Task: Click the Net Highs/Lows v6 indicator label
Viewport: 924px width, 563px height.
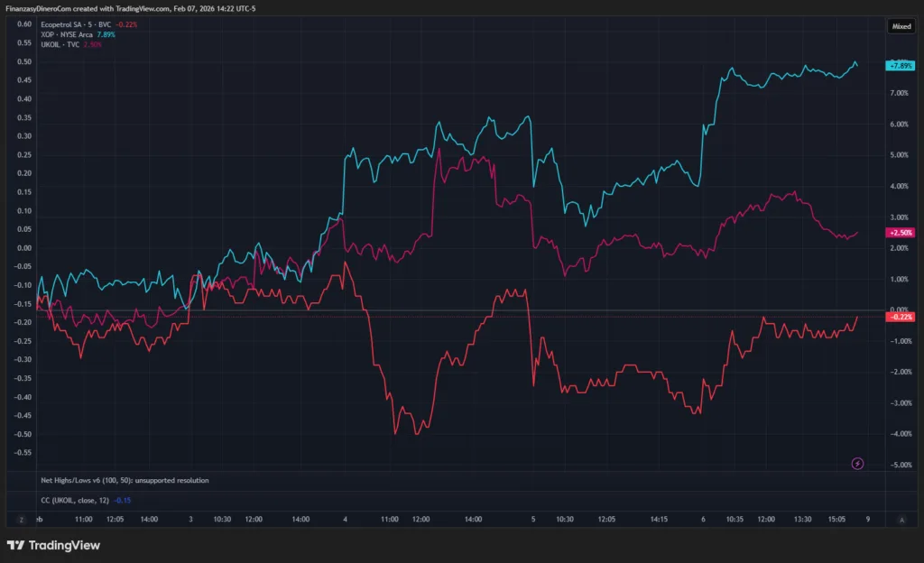Action: tap(125, 480)
